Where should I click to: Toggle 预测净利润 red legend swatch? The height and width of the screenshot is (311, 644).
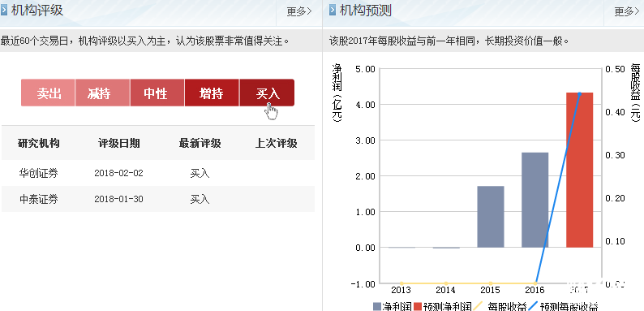tap(418, 306)
